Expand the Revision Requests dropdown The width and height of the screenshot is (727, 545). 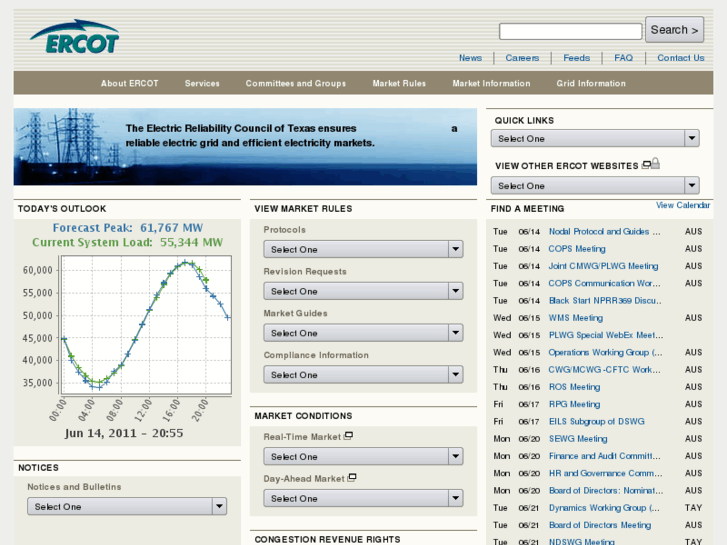tap(364, 291)
